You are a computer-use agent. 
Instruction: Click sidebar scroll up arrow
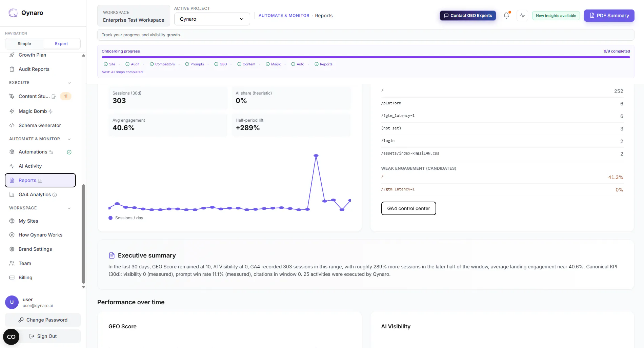83,55
